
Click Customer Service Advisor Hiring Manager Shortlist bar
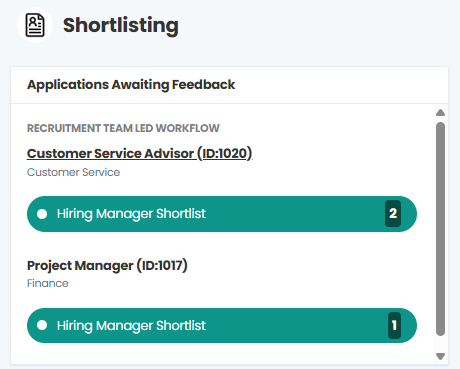point(222,214)
